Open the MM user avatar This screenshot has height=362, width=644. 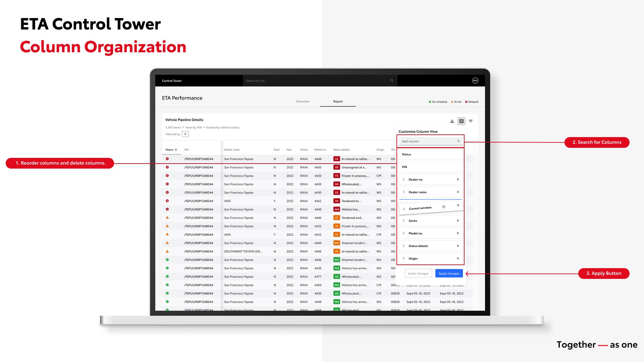[475, 81]
